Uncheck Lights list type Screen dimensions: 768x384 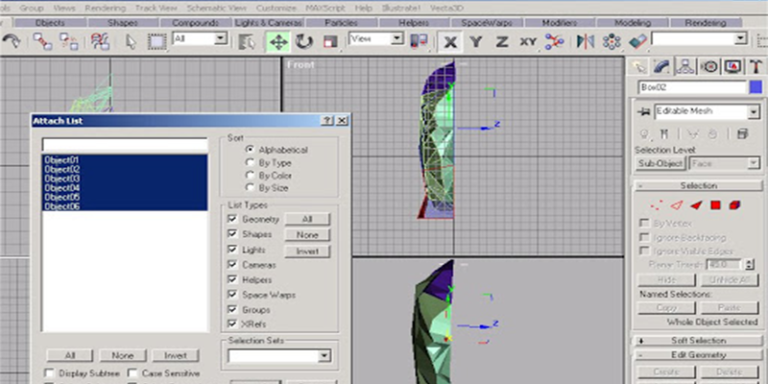click(232, 249)
